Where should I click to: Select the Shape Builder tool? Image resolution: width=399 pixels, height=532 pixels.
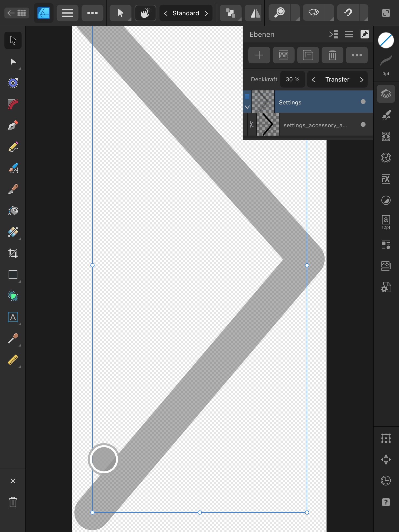click(x=13, y=296)
